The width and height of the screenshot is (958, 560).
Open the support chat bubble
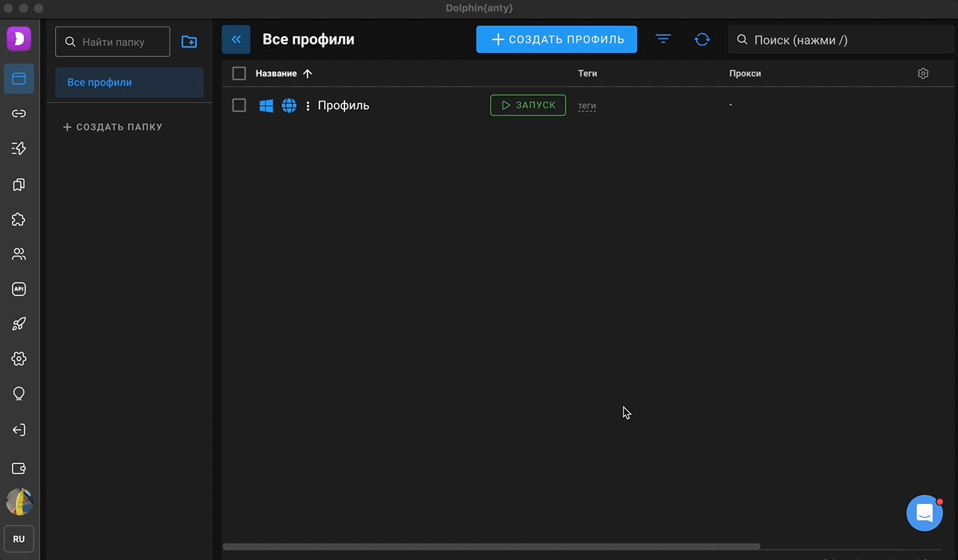point(924,514)
